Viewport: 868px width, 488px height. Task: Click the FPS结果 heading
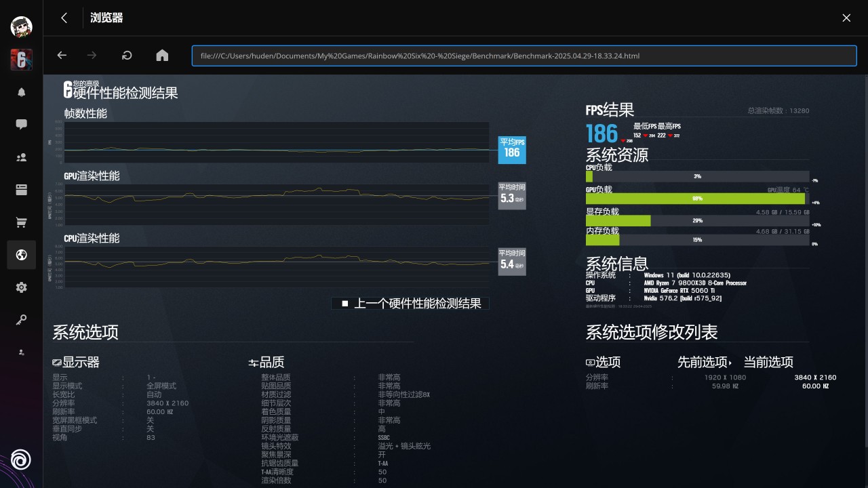tap(610, 110)
